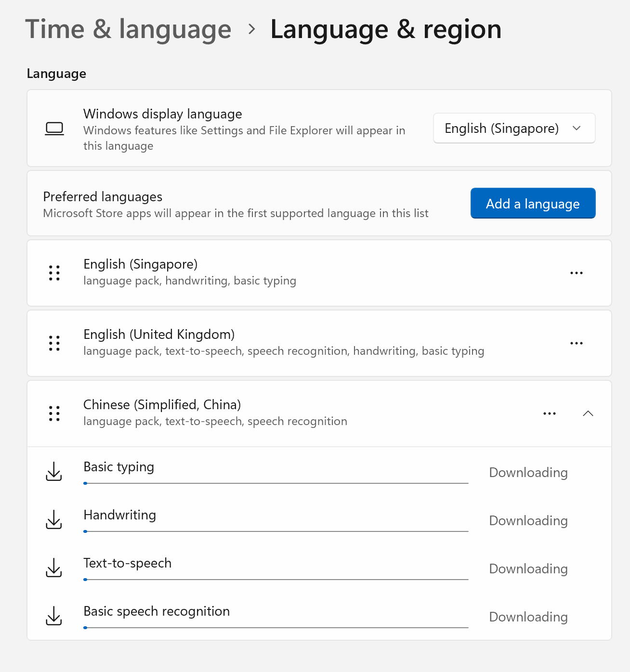Open more options for English (United Kingdom)

click(x=577, y=343)
